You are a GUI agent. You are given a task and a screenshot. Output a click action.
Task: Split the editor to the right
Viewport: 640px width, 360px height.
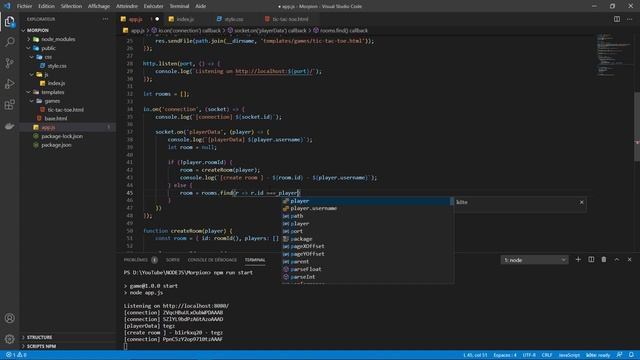coord(617,19)
